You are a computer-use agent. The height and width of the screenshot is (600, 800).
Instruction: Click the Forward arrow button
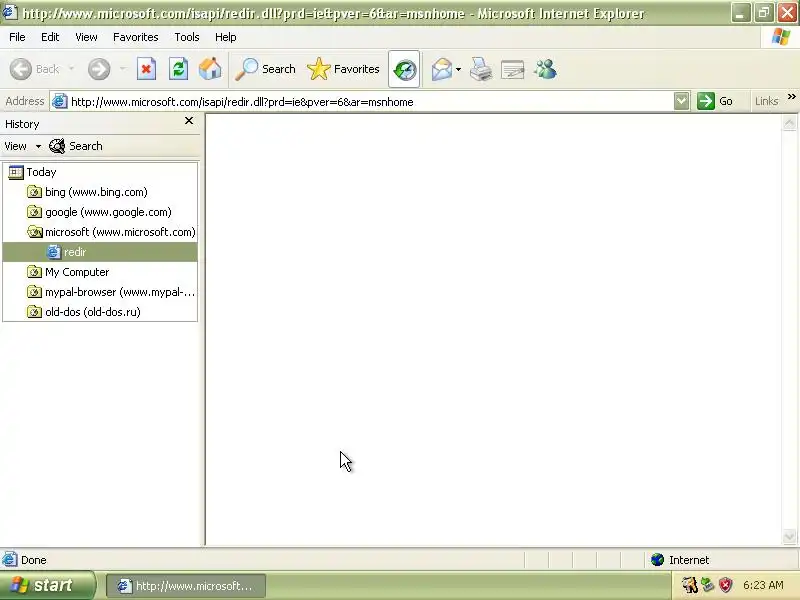point(98,69)
